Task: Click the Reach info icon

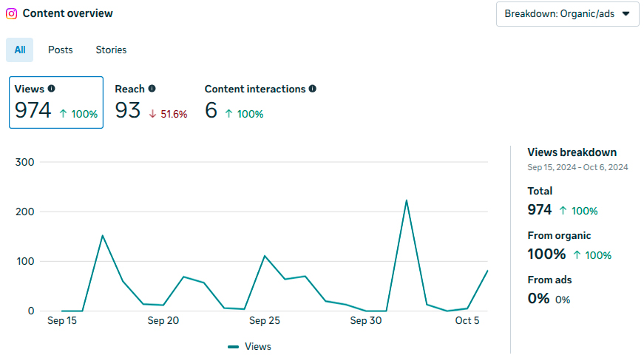Action: 152,88
